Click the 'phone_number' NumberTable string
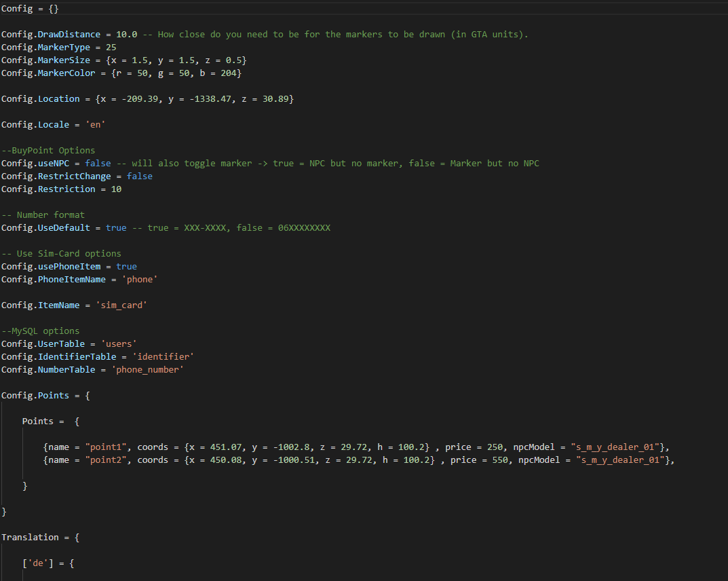The width and height of the screenshot is (728, 581). (148, 370)
